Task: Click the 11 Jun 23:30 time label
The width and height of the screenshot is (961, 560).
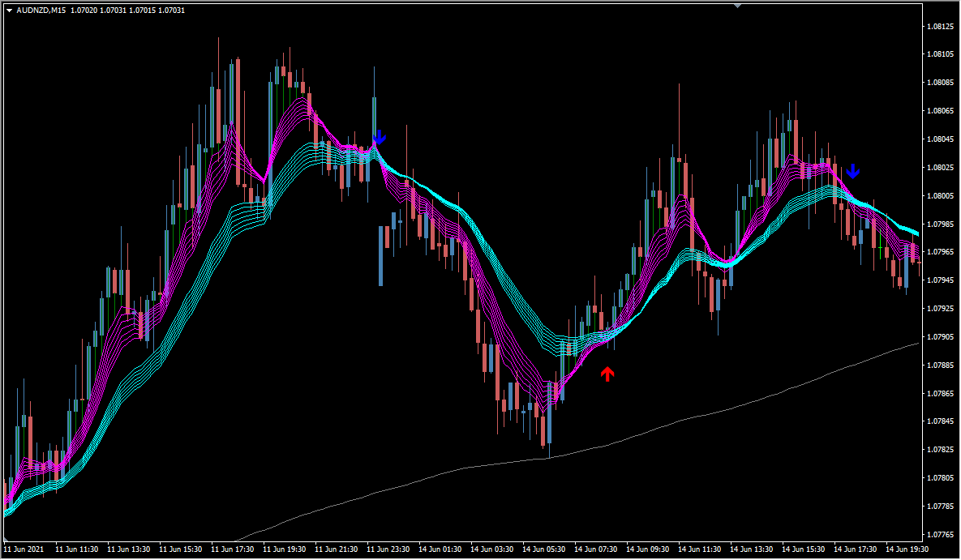Action: pos(388,549)
